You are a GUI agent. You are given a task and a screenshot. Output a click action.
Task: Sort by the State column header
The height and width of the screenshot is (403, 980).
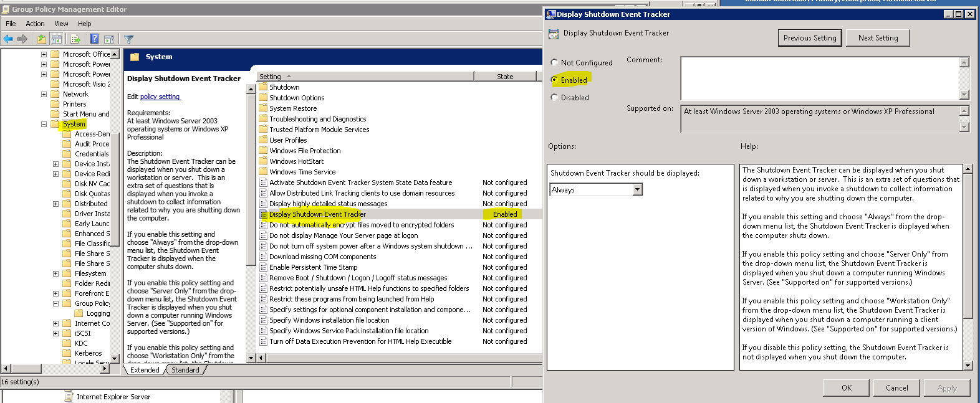click(x=505, y=77)
